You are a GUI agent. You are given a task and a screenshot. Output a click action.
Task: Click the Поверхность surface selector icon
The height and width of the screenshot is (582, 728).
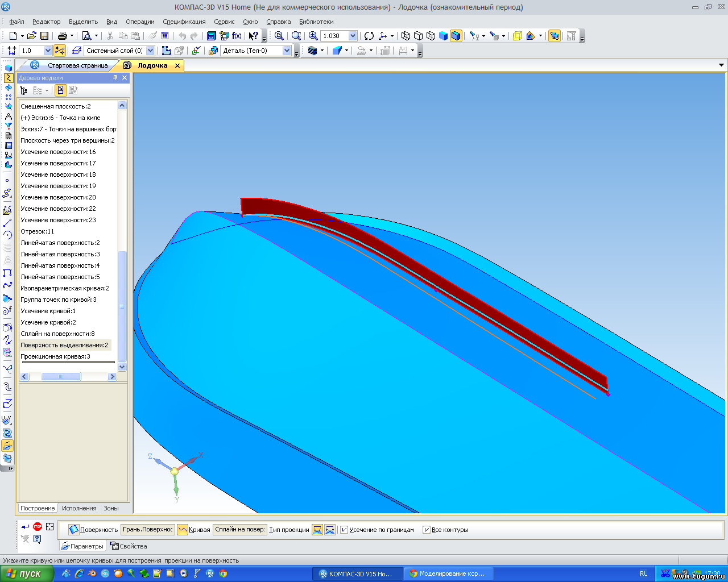(74, 530)
